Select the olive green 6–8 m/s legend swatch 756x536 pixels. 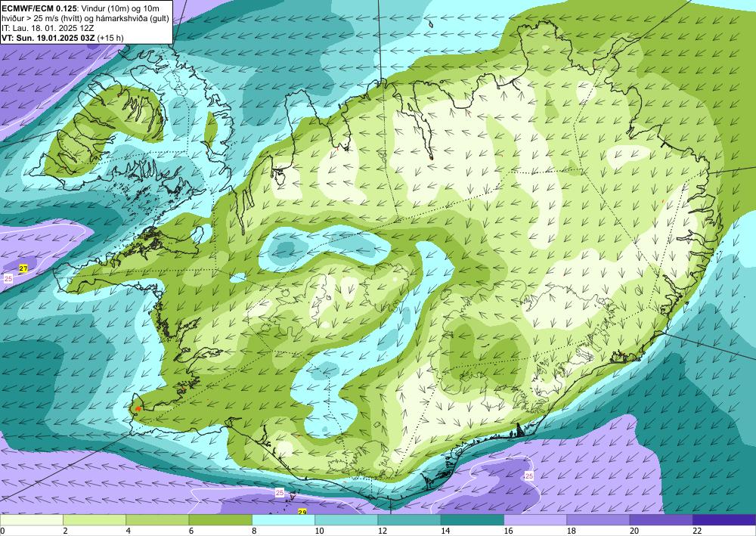click(x=220, y=520)
